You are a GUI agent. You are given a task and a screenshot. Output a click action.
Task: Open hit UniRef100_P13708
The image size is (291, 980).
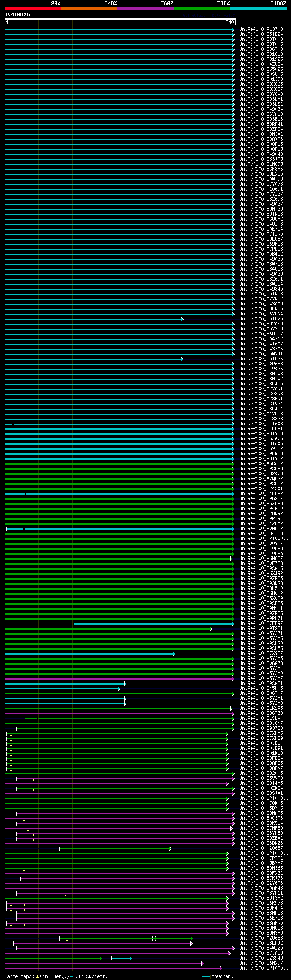[261, 29]
